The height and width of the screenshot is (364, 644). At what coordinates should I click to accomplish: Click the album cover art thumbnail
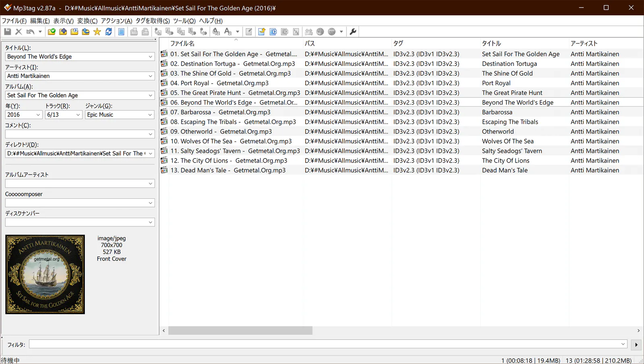click(45, 274)
